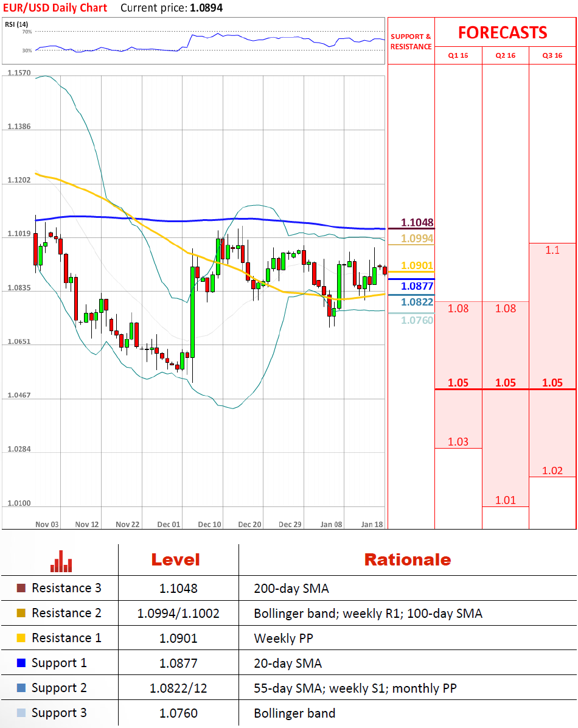Screen dimensions: 578x728
Task: Click the 200-day SMA rationale cell
Action: [291, 589]
